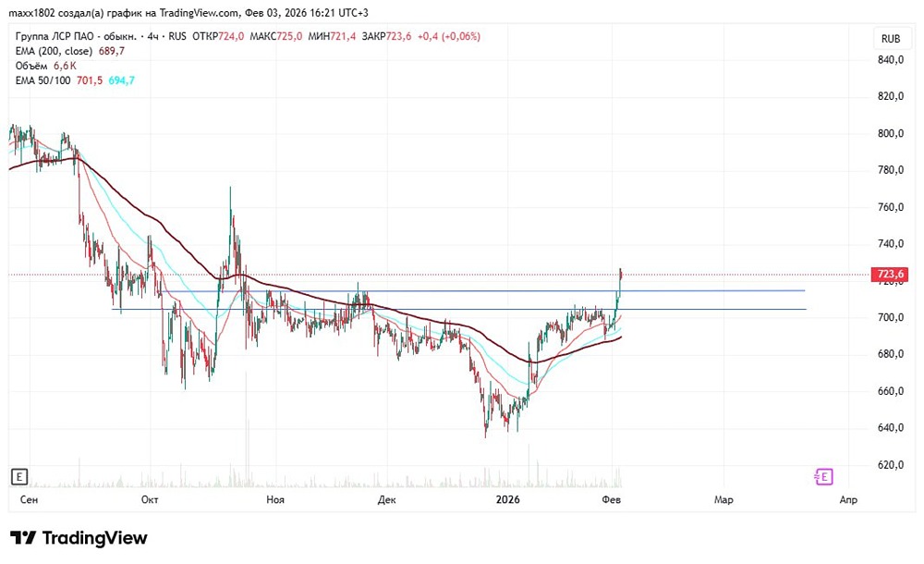Viewport: 924px width, 564px height.
Task: Click the +0,4 (+0,06%) change value
Action: click(x=449, y=36)
